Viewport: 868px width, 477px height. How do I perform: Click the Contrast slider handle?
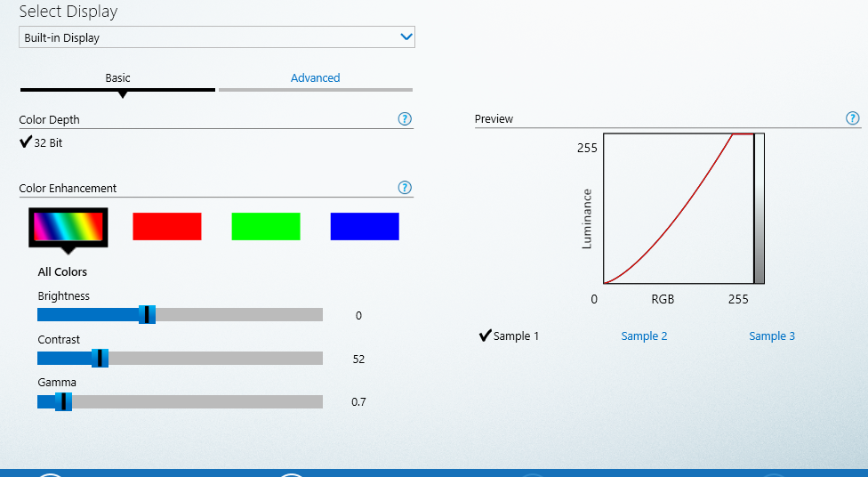pyautogui.click(x=100, y=359)
